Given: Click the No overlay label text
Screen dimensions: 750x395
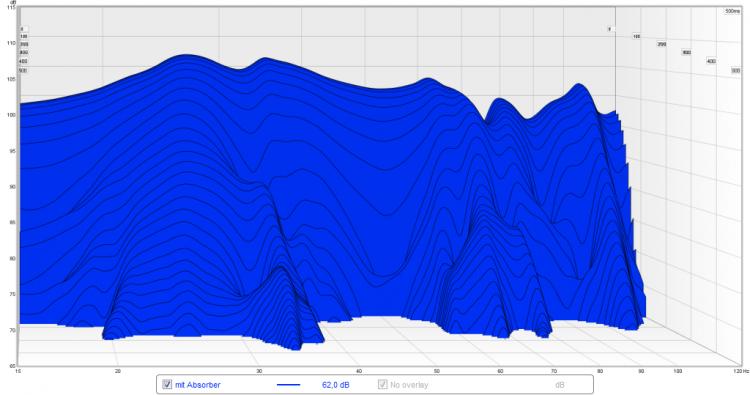Looking at the screenshot, I should pyautogui.click(x=409, y=384).
